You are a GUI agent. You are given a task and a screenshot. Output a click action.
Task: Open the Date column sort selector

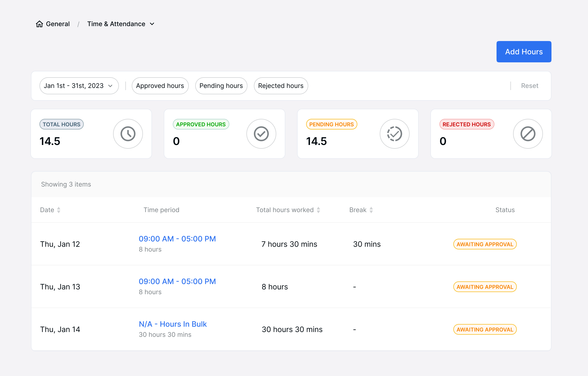point(58,210)
